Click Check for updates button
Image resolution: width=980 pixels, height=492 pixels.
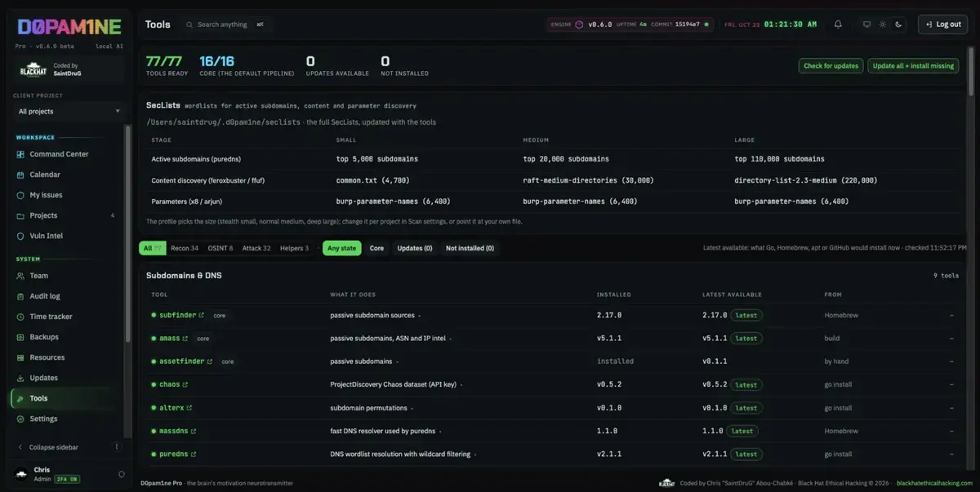point(831,66)
